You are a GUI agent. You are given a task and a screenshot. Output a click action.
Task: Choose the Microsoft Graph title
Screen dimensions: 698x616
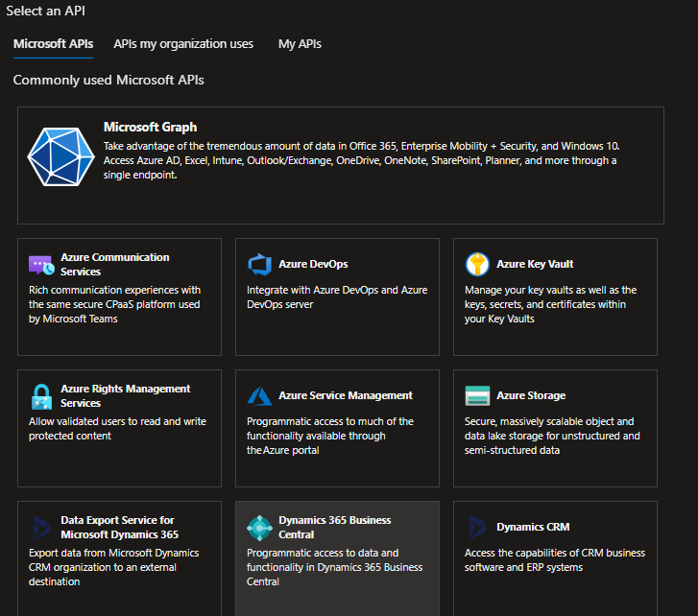pyautogui.click(x=150, y=128)
